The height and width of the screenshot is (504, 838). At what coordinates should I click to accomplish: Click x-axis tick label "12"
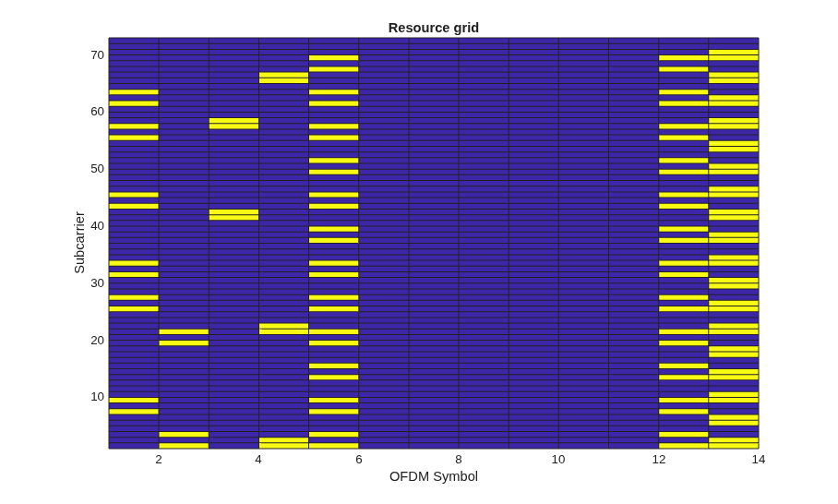(x=658, y=460)
